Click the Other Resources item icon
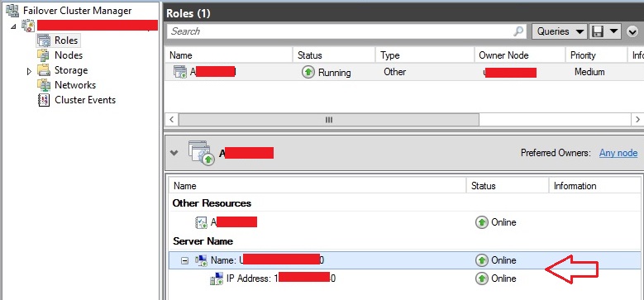The width and height of the screenshot is (644, 300). pyautogui.click(x=201, y=222)
